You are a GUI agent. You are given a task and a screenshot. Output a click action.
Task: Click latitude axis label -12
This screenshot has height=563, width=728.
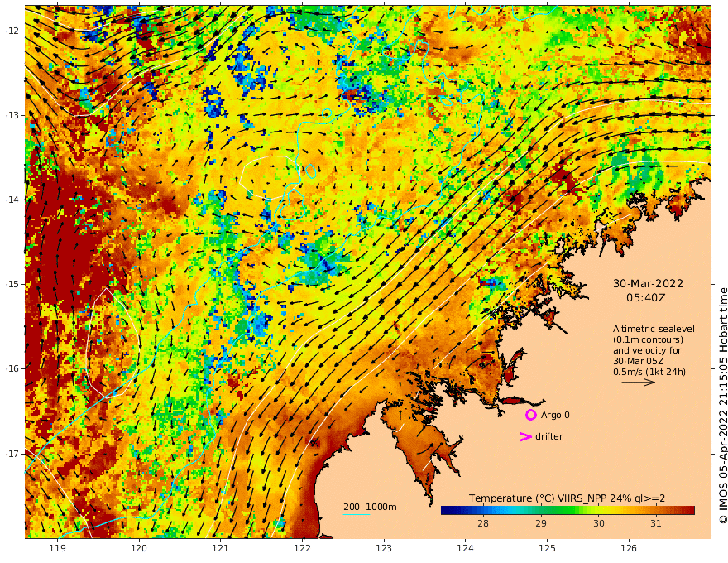point(12,31)
